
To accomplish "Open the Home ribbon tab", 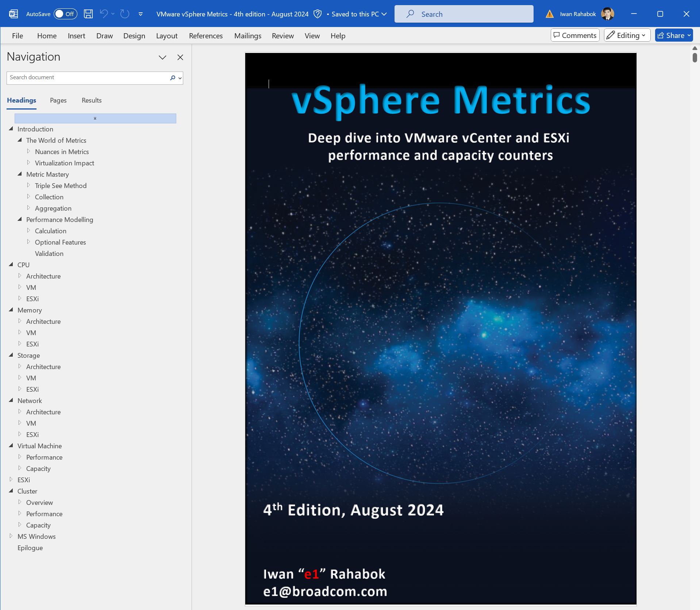I will point(47,36).
